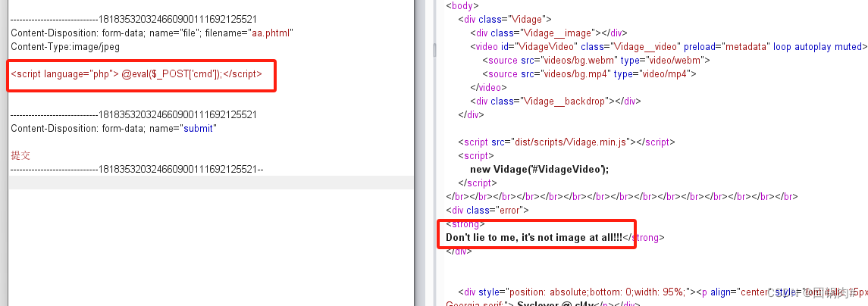Screen dimensions: 868x306
Task: Select the Content-Type:image/jpeg header line
Action: (65, 47)
